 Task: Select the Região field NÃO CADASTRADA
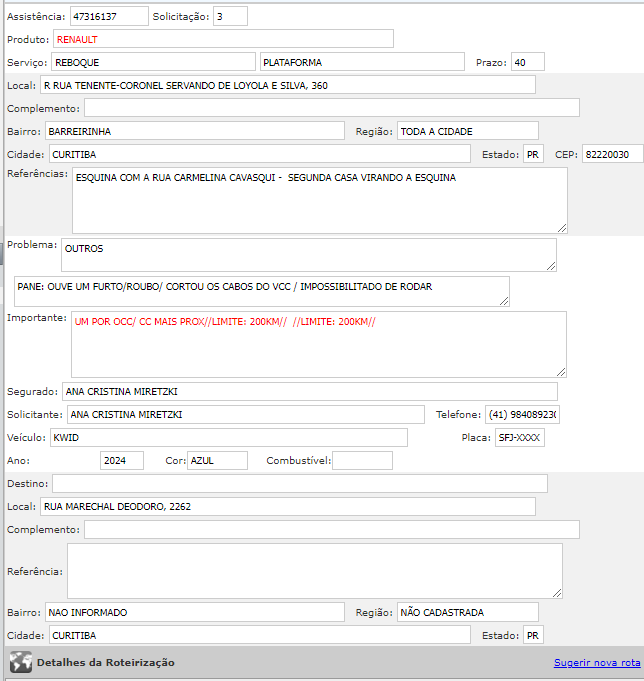coord(468,612)
